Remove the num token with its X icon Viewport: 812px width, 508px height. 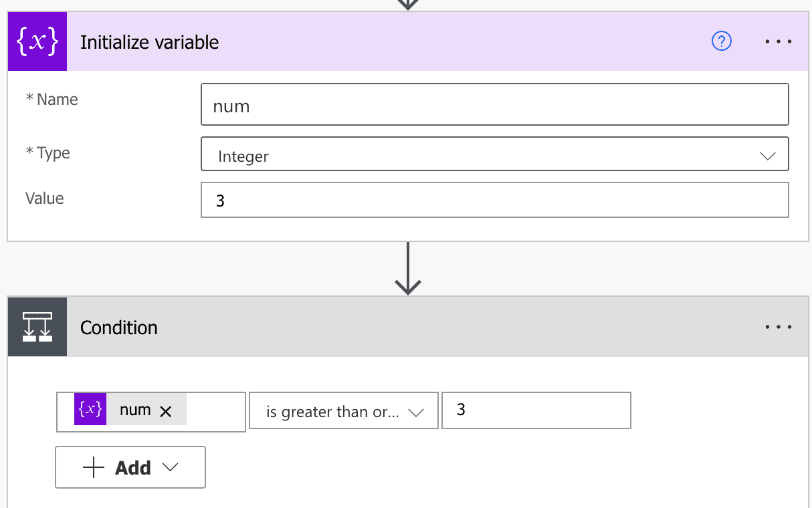pyautogui.click(x=166, y=410)
